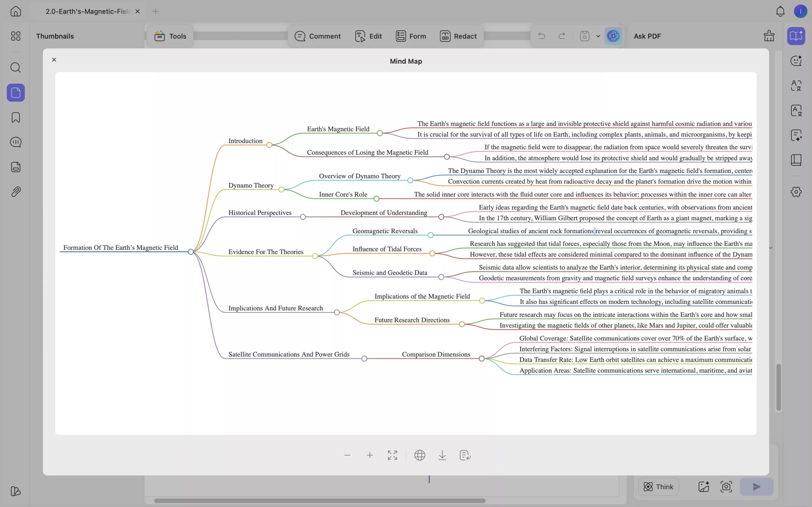Collapse the Evidence For The Theories node
This screenshot has height=507, width=812.
pos(315,256)
